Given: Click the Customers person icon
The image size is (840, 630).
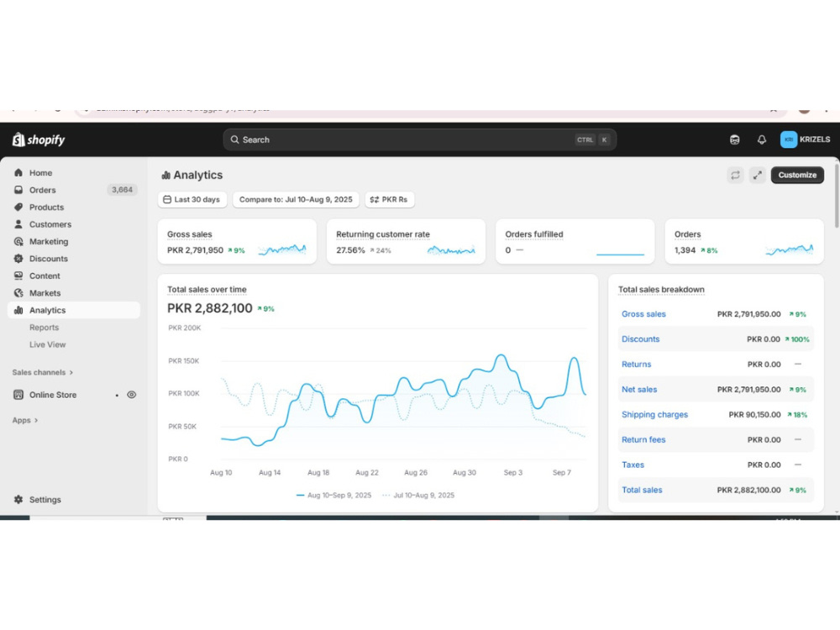Looking at the screenshot, I should point(18,224).
